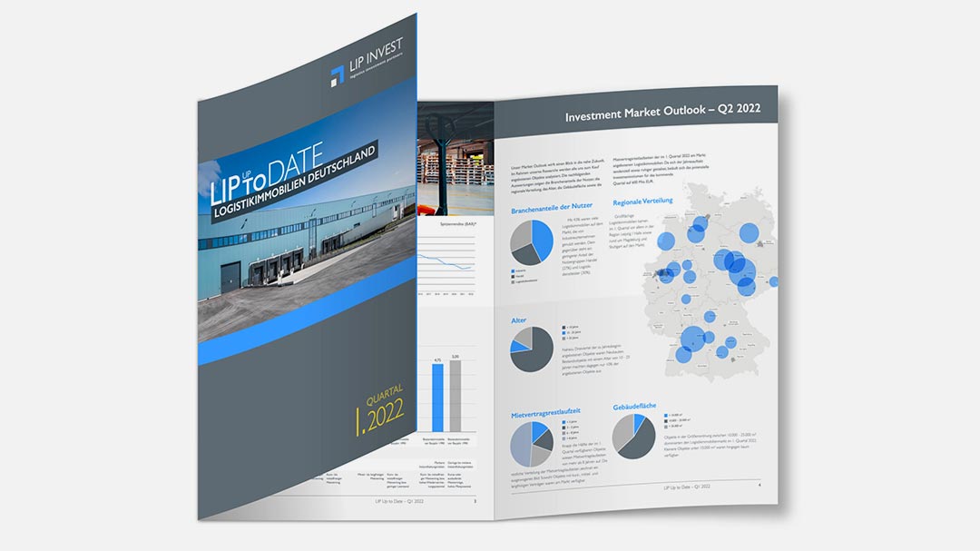The width and height of the screenshot is (980, 551).
Task: Click the Germany map with blue bubbles
Action: (710, 281)
